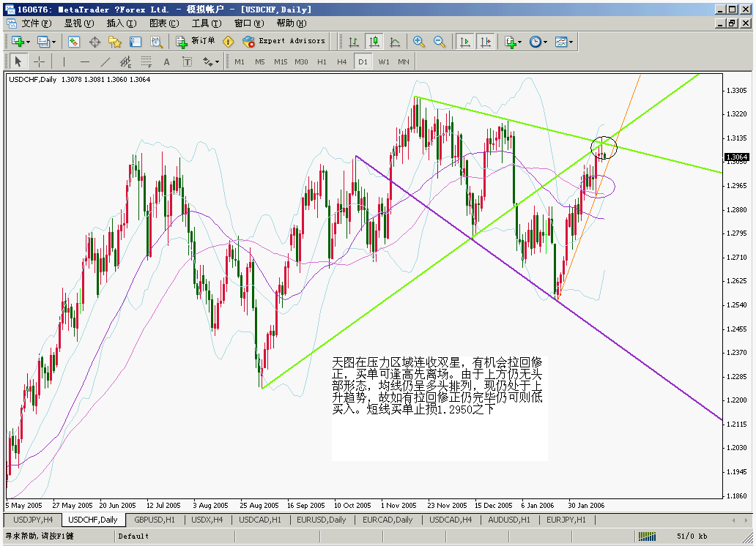The width and height of the screenshot is (756, 546).
Task: Zoom out of the chart
Action: 440,42
